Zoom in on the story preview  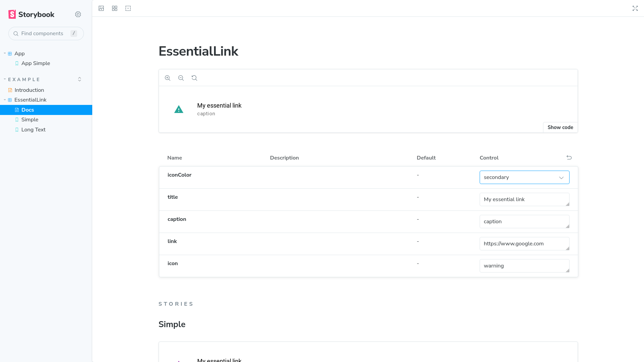(168, 78)
